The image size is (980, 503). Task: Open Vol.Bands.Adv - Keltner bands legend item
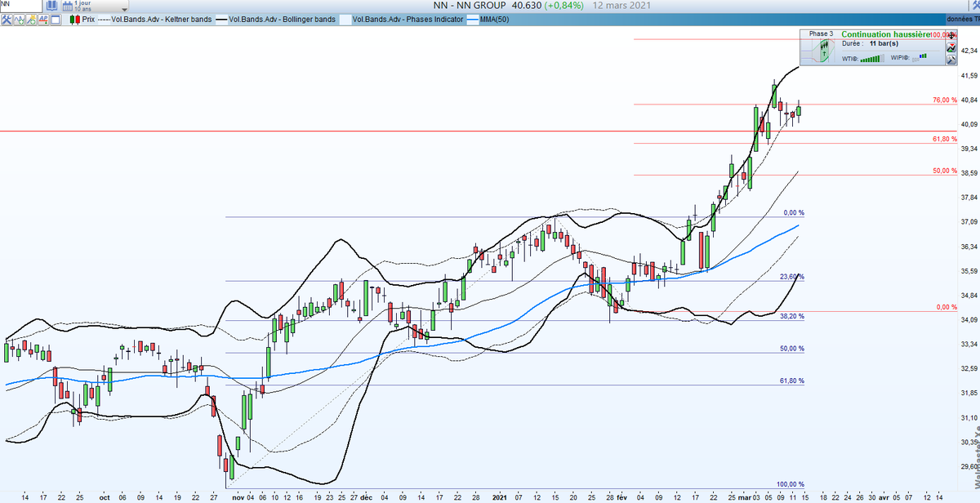click(162, 20)
